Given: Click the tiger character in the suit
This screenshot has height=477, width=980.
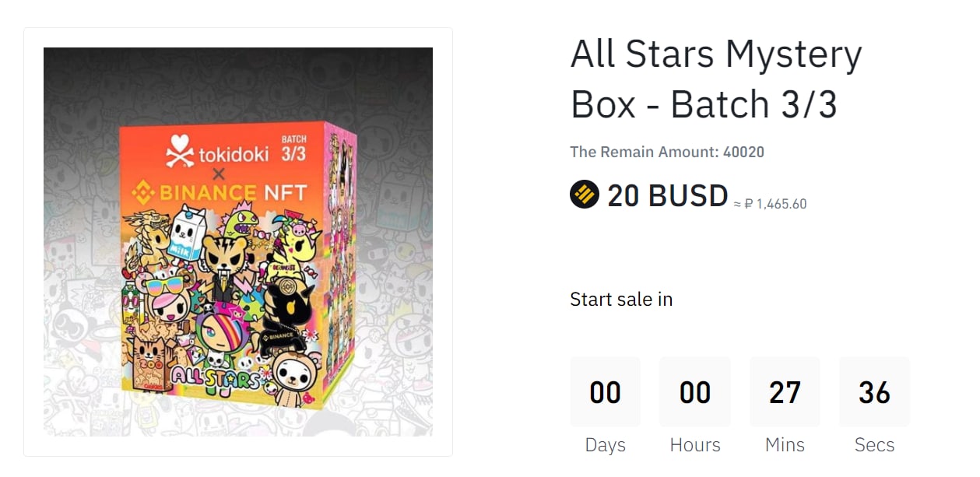Looking at the screenshot, I should click(224, 265).
